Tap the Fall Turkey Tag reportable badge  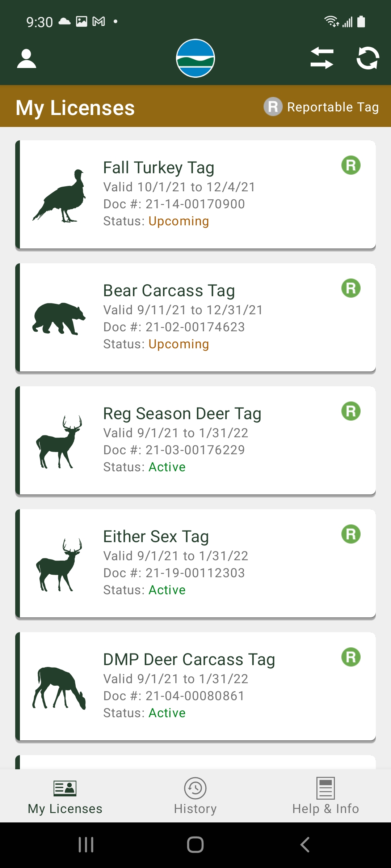351,165
